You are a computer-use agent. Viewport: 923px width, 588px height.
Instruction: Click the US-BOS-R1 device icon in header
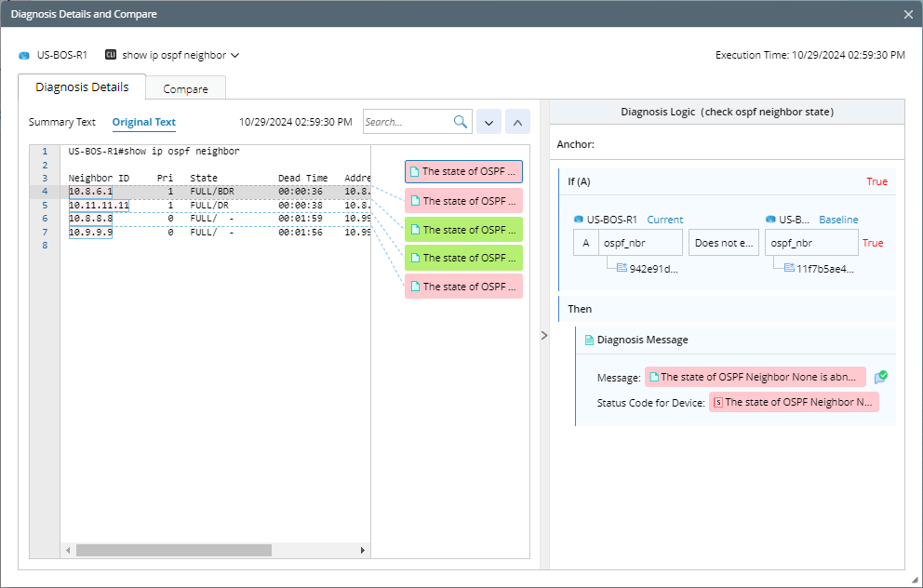click(24, 56)
